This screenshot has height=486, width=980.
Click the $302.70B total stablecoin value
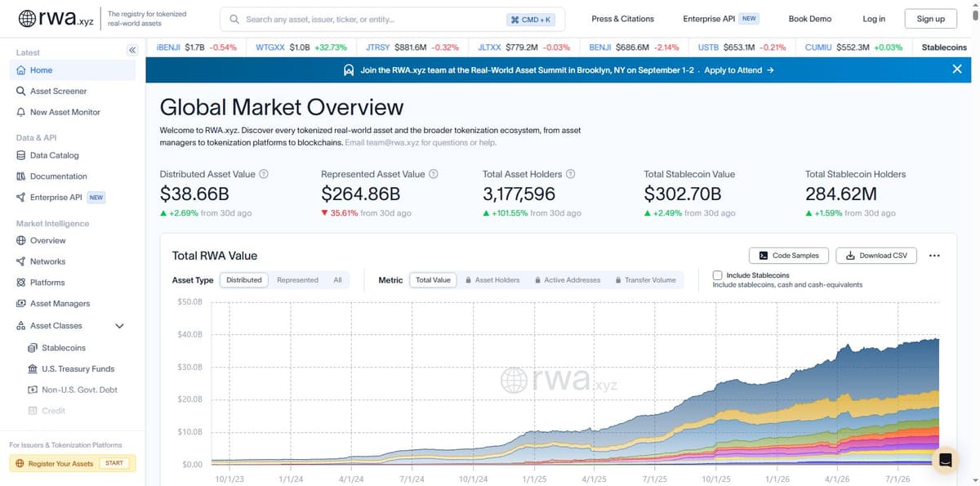point(683,194)
